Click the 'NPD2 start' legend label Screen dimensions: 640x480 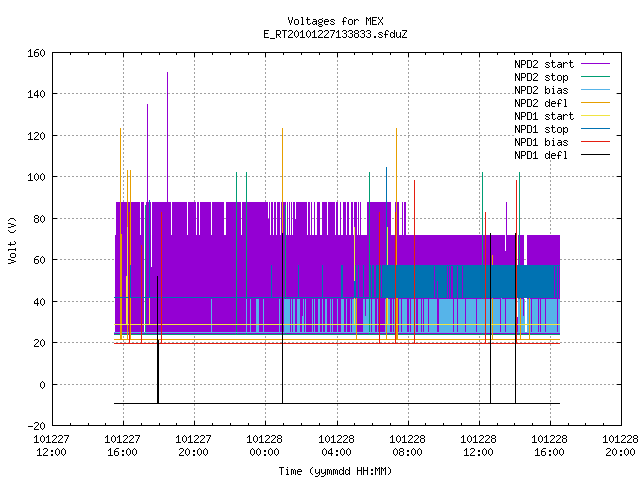coord(544,64)
